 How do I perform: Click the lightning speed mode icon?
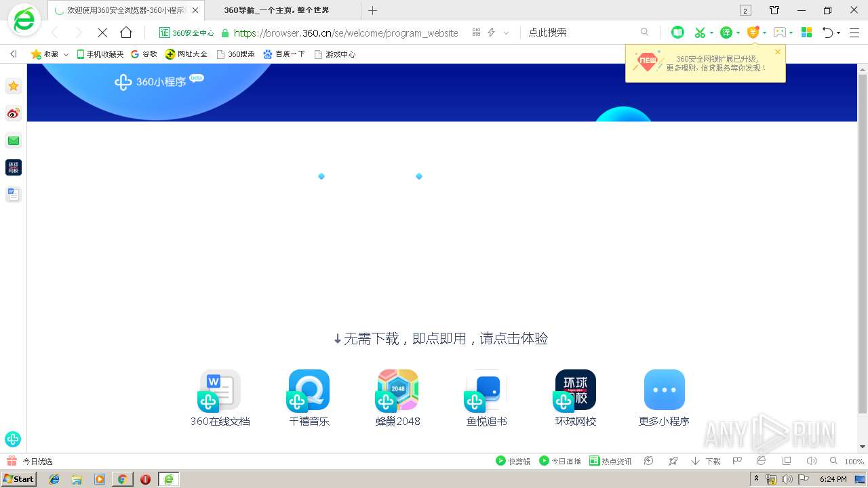pyautogui.click(x=492, y=33)
